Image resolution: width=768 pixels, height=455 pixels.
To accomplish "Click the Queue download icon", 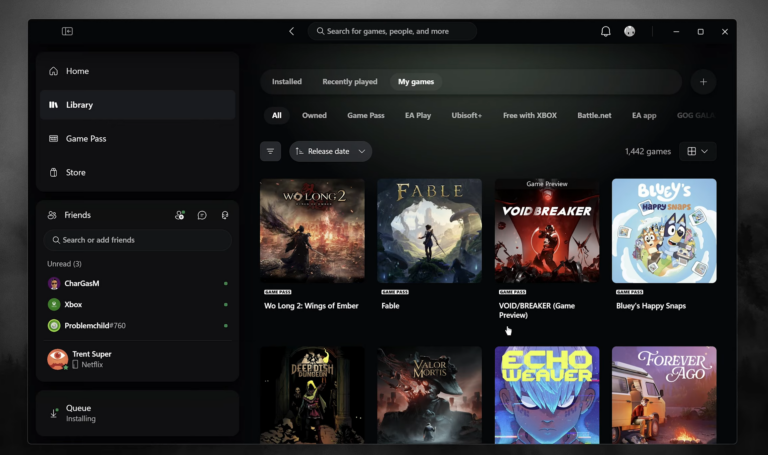I will pyautogui.click(x=54, y=413).
